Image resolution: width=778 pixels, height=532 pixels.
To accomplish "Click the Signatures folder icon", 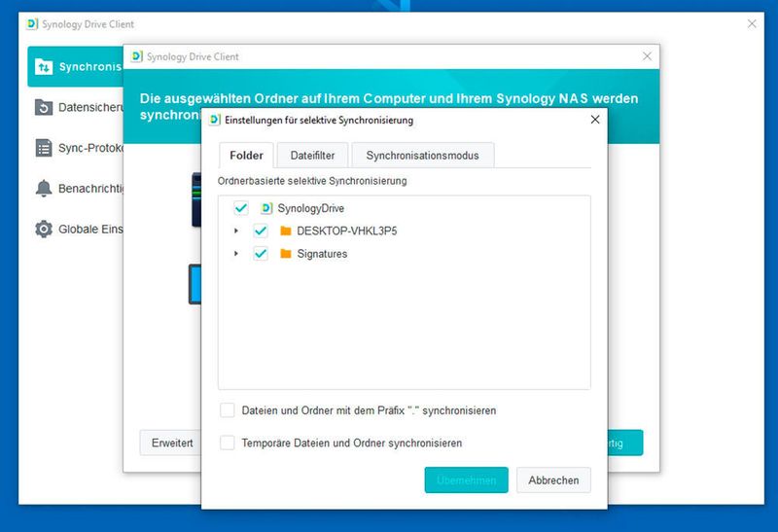I will pyautogui.click(x=285, y=254).
